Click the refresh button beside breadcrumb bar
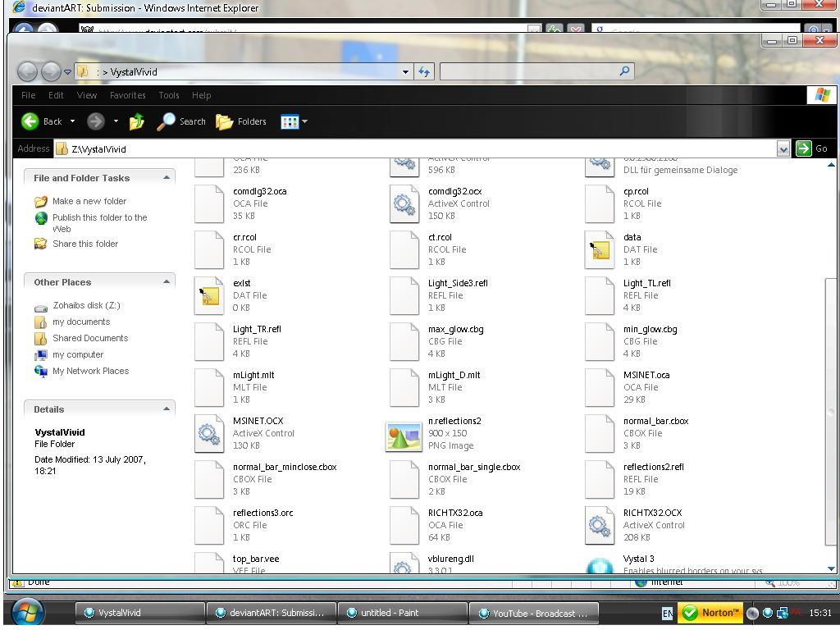 [424, 72]
